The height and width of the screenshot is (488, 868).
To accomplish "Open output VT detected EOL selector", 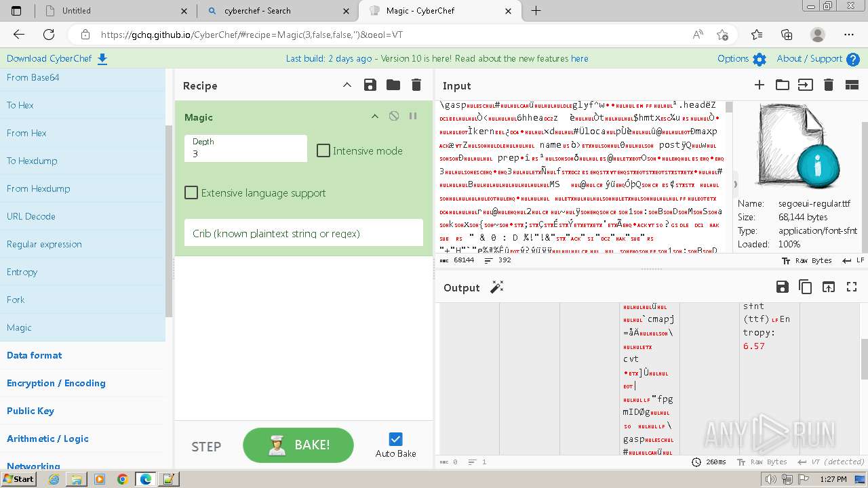I will click(x=831, y=462).
